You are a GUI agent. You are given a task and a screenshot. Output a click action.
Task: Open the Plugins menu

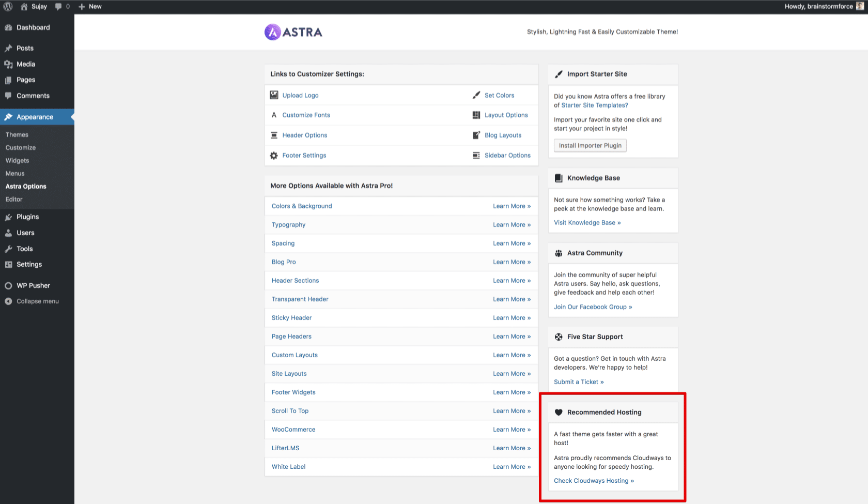(37, 217)
